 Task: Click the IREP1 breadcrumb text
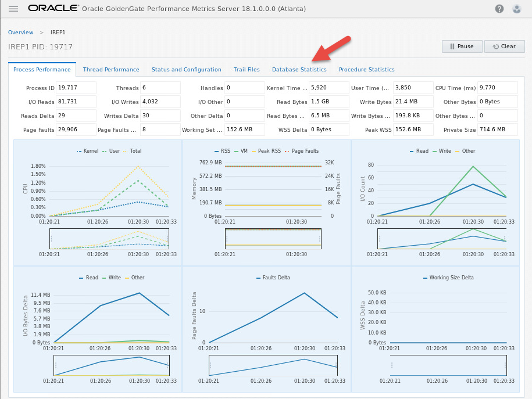pyautogui.click(x=58, y=32)
